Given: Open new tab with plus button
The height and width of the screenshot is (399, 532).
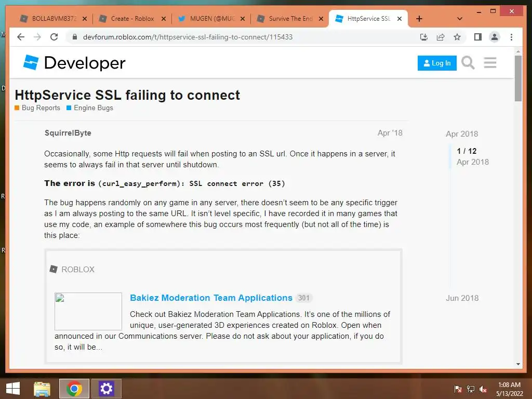Looking at the screenshot, I should pos(419,19).
